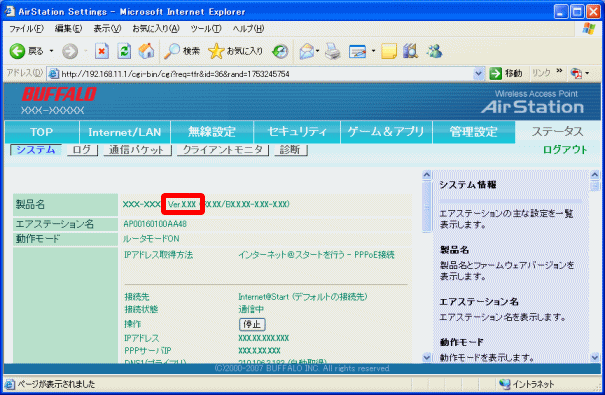Viewport: 605px width, 395px height.
Task: Open the ゲーム&アプリ tab
Action: [386, 132]
